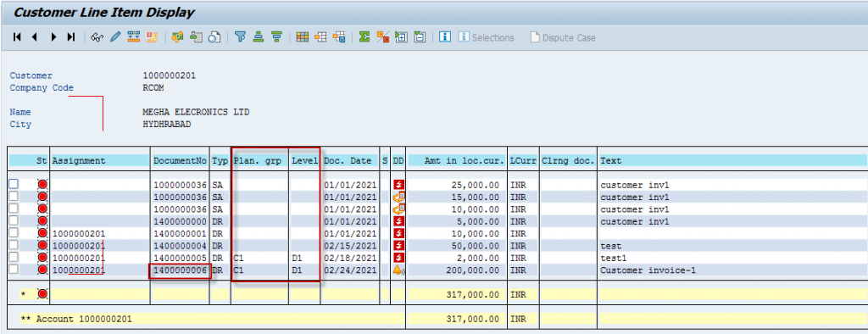
Task: Select Typ column header
Action: 220,160
